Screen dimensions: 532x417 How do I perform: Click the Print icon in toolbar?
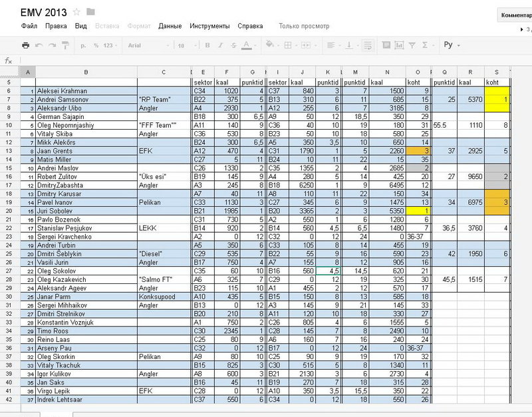click(25, 45)
